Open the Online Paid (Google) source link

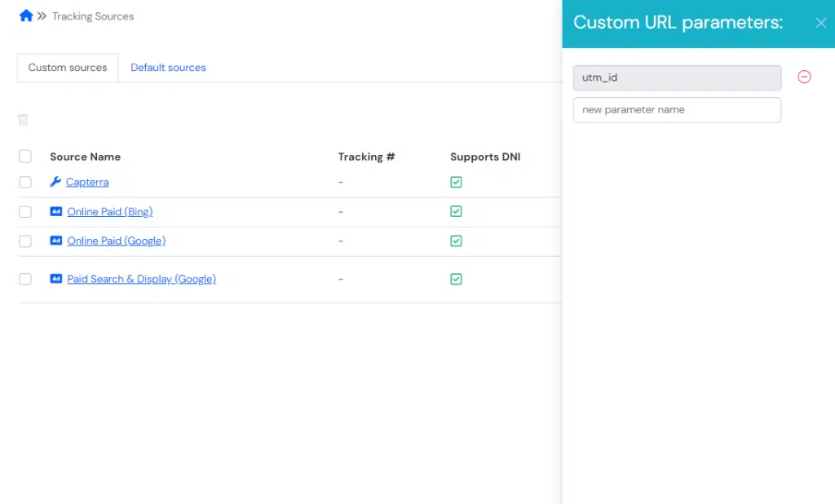(116, 241)
